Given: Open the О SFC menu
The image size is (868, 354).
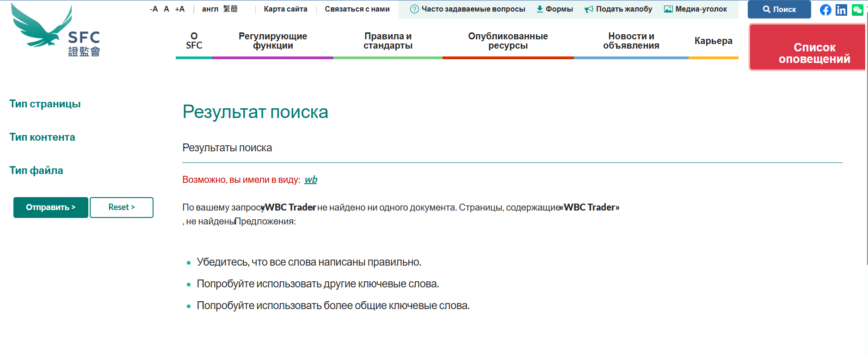Looking at the screenshot, I should 194,41.
